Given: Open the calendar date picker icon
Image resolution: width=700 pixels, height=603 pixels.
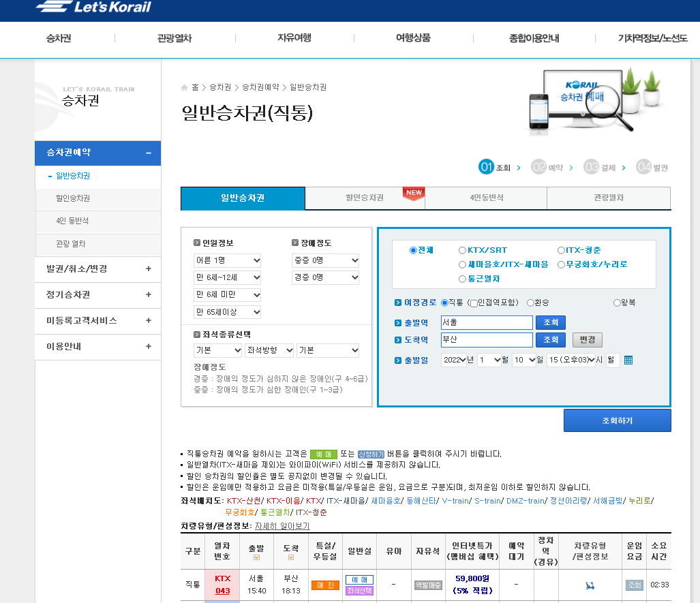Looking at the screenshot, I should 628,360.
